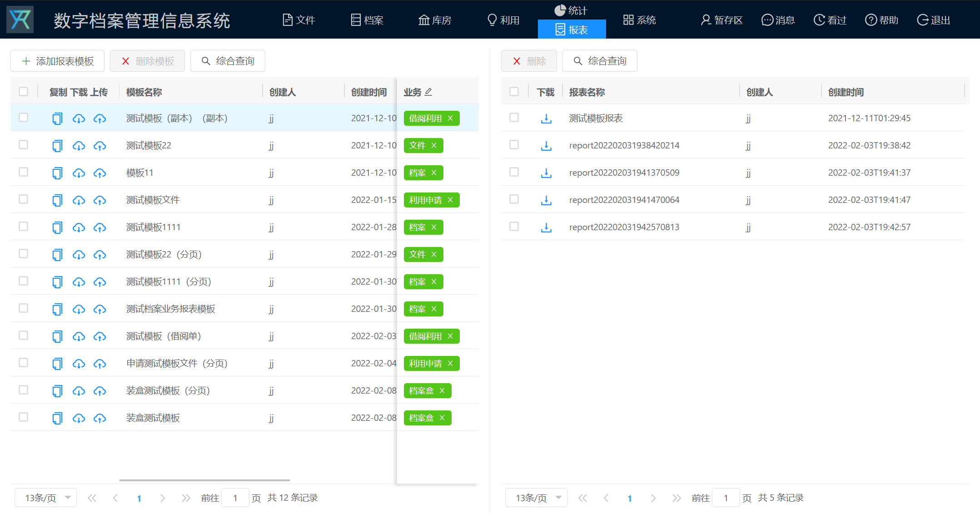Open reports 综合查询 search
Screen dimensions: 980x523
(x=600, y=61)
